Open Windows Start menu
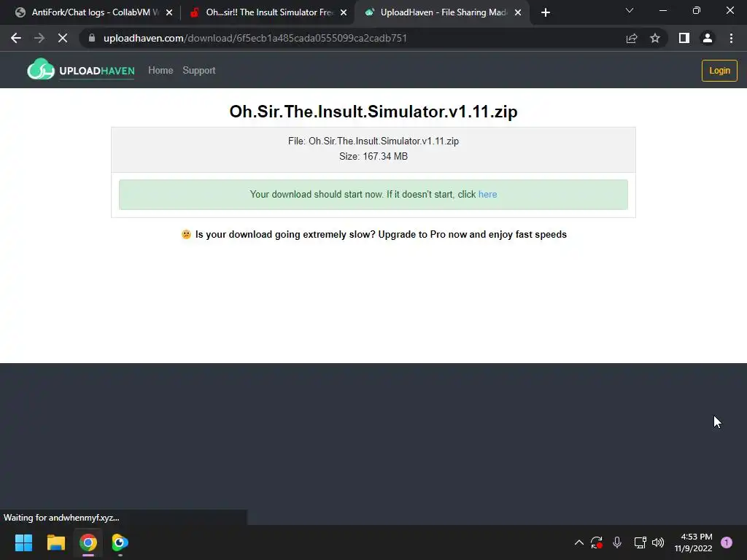The height and width of the screenshot is (560, 747). pos(23,542)
